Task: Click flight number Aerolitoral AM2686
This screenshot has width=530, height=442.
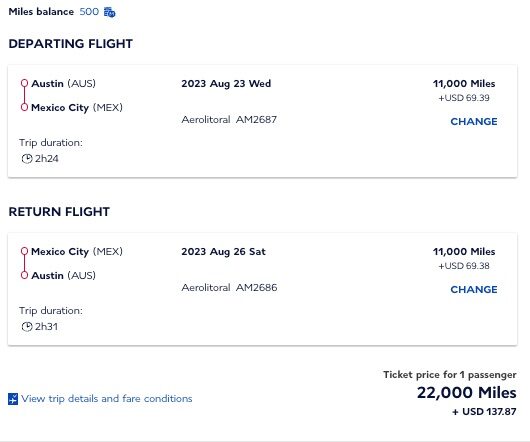Action: tap(229, 288)
